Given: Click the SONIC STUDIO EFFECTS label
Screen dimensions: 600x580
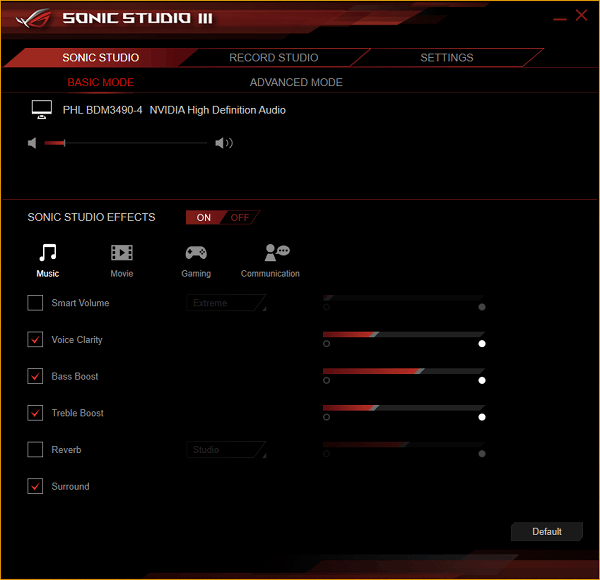Looking at the screenshot, I should click(x=91, y=217).
